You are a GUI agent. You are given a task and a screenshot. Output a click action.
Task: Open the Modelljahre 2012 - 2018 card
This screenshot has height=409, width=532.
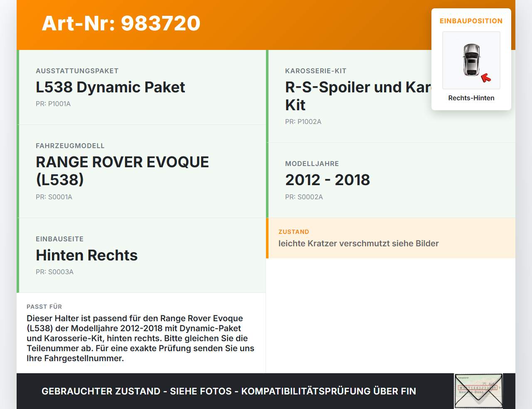328,180
